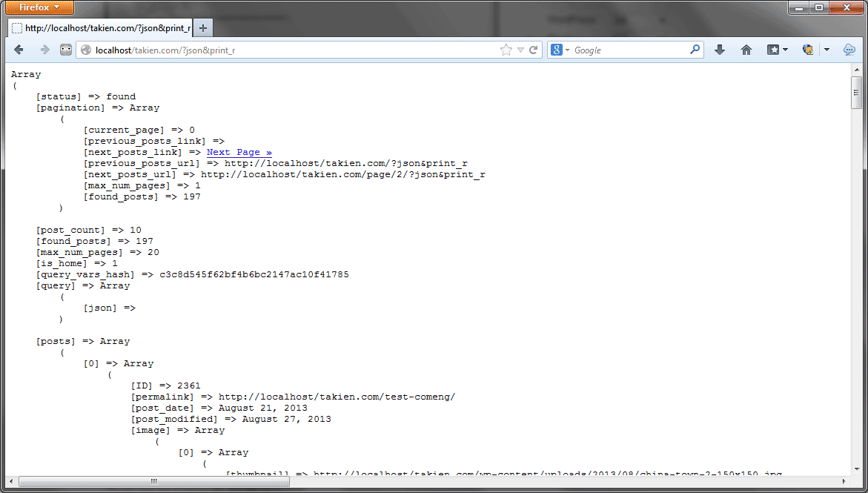Click vertical scrollbar up arrow
This screenshot has width=868, height=493.
point(856,70)
